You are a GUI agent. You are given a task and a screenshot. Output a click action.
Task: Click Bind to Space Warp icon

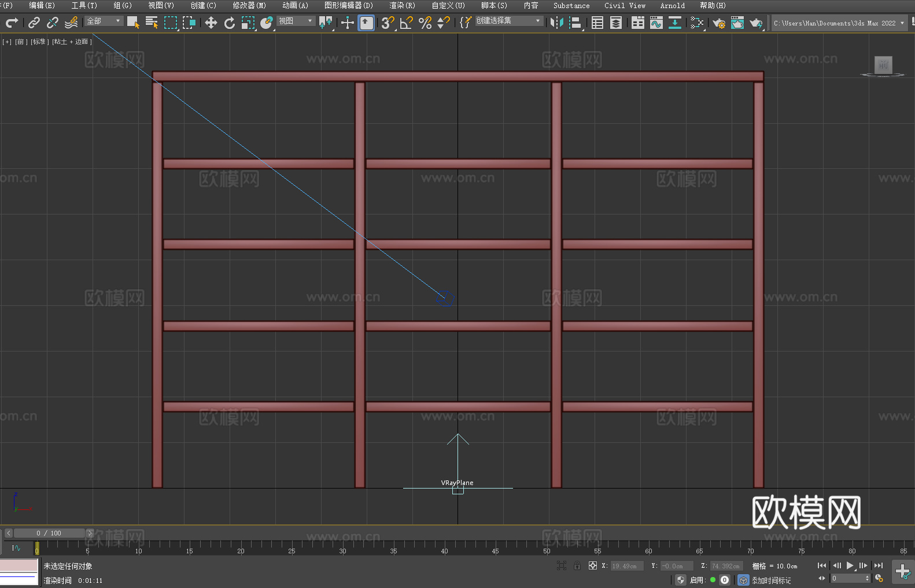pos(71,23)
